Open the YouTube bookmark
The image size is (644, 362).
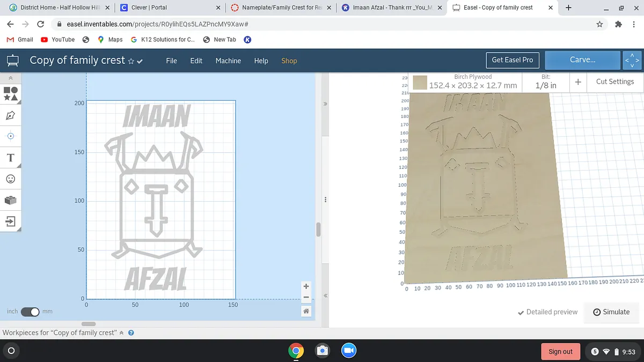[58, 40]
